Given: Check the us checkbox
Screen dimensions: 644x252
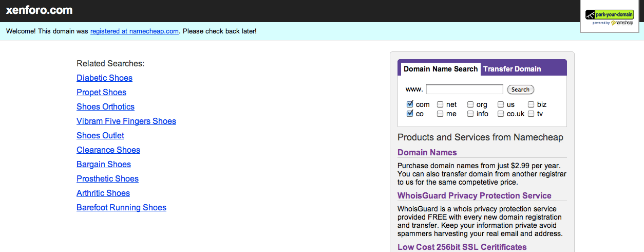Looking at the screenshot, I should (x=501, y=104).
